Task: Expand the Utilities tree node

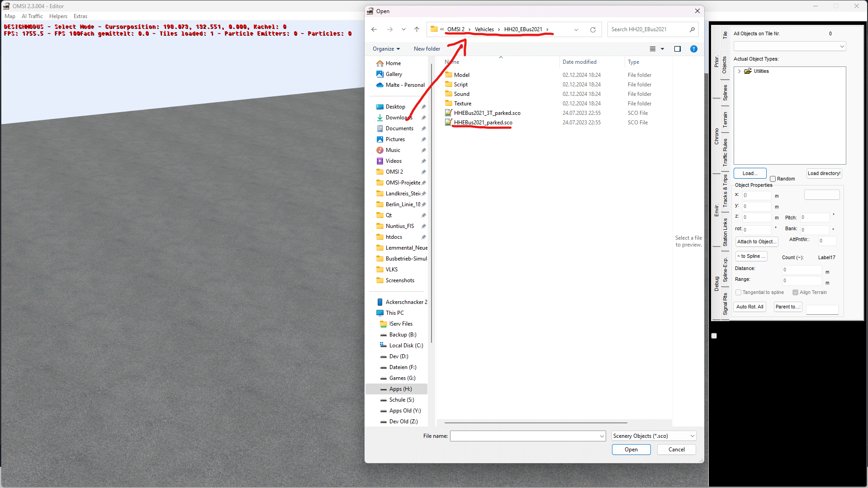Action: point(740,71)
